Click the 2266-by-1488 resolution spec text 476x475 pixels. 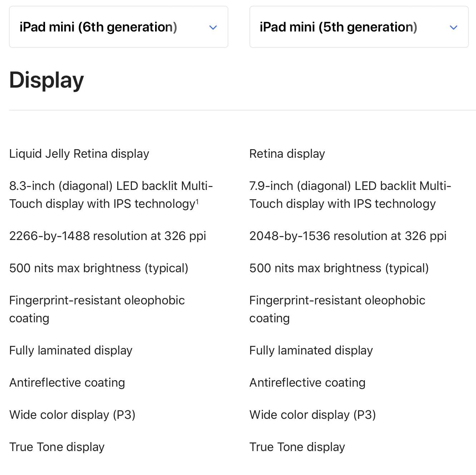pyautogui.click(x=108, y=236)
